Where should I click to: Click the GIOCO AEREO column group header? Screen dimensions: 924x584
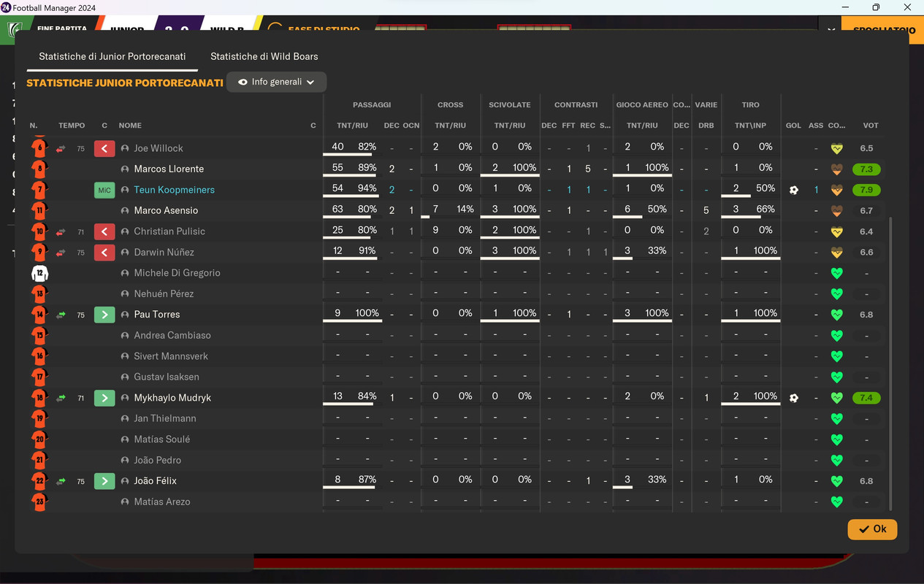pyautogui.click(x=642, y=105)
